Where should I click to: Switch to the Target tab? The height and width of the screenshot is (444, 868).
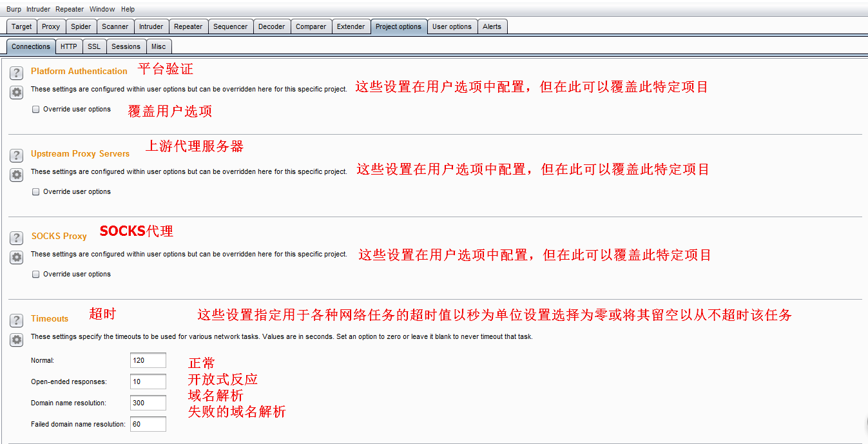click(21, 26)
